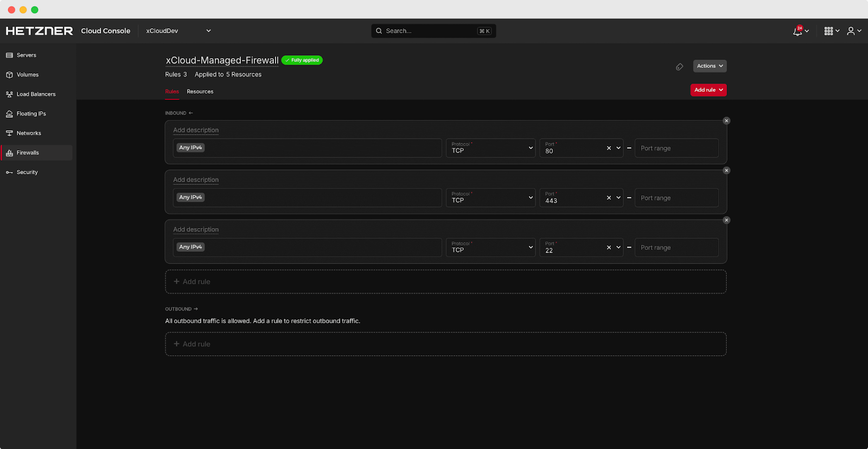Click the OUTBOUND section label
Image resolution: width=868 pixels, height=449 pixels.
pos(181,309)
